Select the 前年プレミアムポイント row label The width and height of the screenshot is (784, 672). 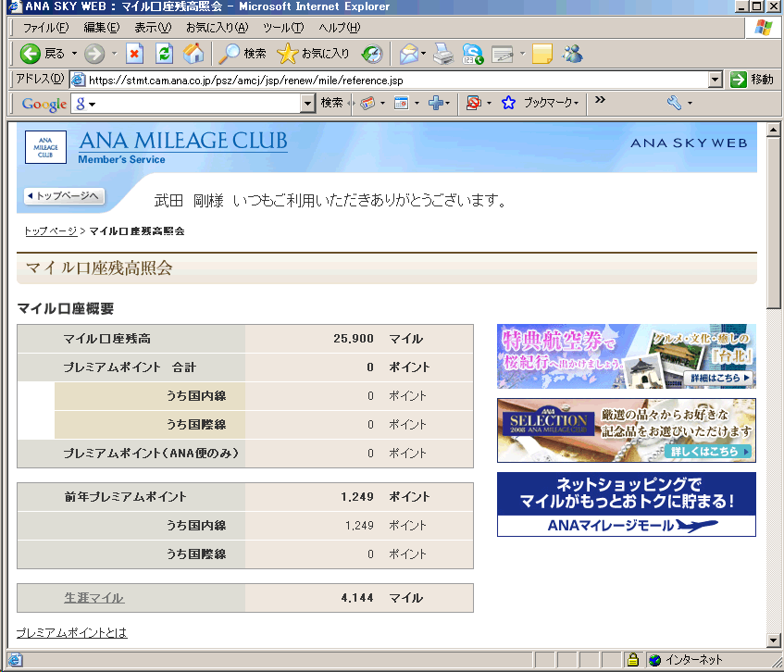pos(126,496)
